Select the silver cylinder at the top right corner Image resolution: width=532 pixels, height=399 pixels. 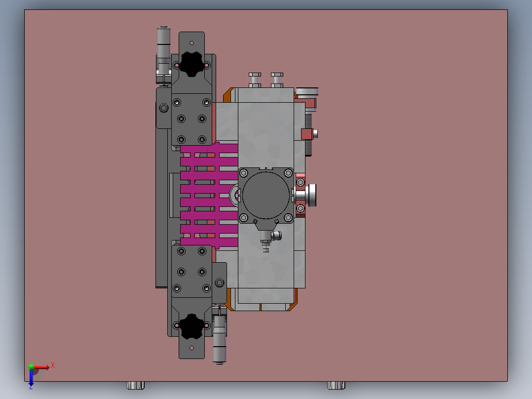[307, 91]
